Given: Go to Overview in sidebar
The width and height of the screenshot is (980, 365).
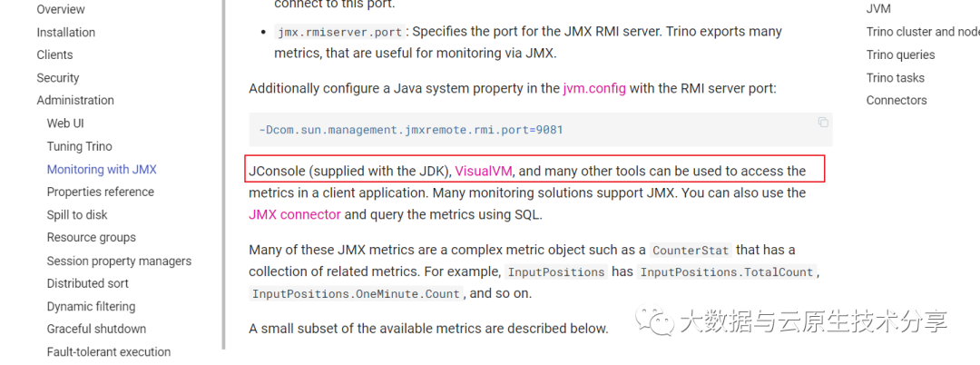Looking at the screenshot, I should (61, 9).
